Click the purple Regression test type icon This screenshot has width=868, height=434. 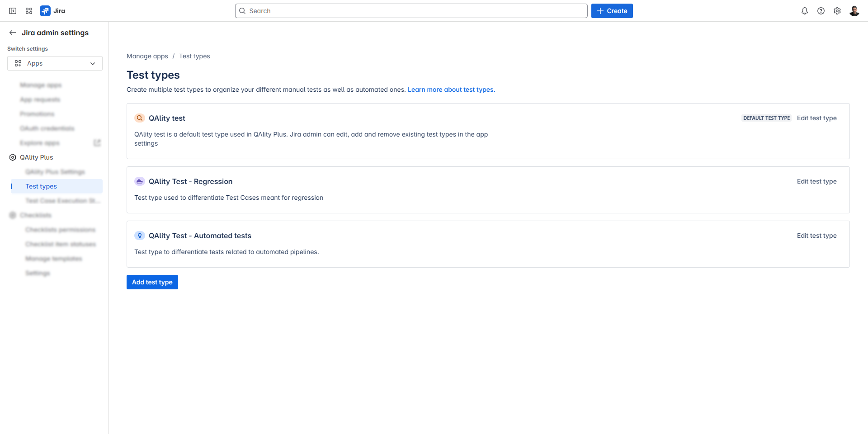tap(140, 181)
